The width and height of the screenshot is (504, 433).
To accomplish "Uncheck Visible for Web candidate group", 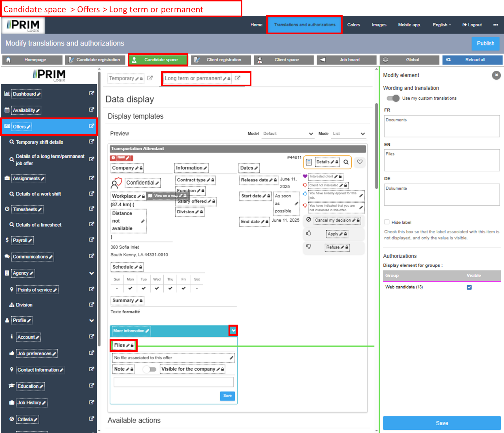I will tap(469, 287).
